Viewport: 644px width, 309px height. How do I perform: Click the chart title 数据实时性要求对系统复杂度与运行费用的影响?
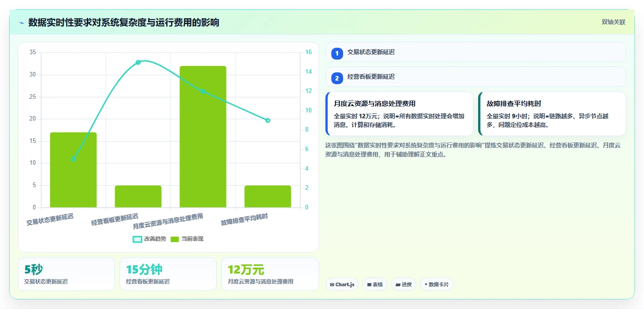coord(124,22)
